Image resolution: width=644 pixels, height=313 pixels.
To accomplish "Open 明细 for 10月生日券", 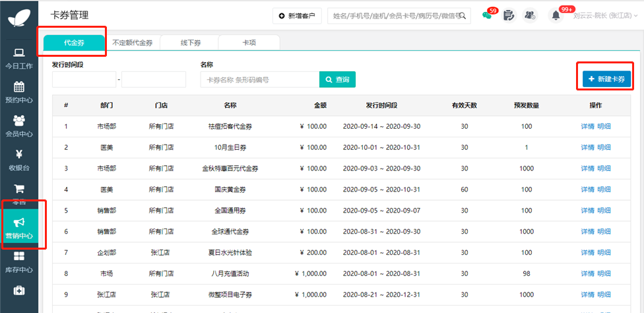I will pos(604,147).
